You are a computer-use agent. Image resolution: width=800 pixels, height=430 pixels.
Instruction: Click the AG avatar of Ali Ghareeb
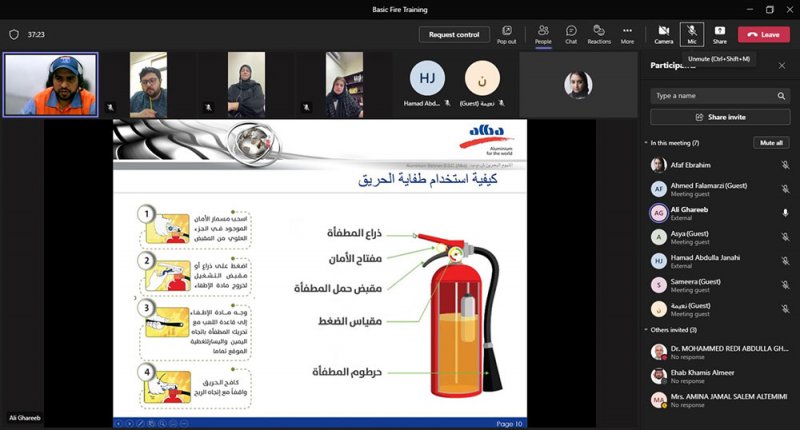(659, 213)
